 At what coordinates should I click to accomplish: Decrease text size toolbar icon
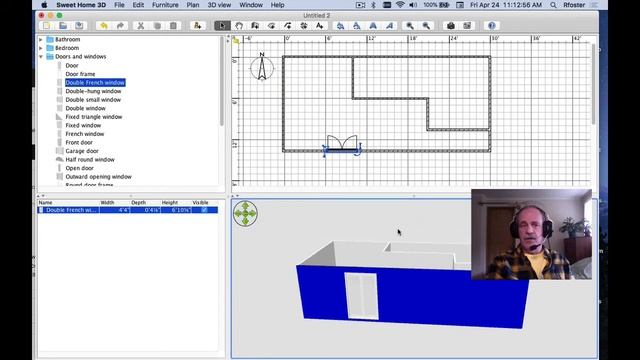(x=357, y=26)
